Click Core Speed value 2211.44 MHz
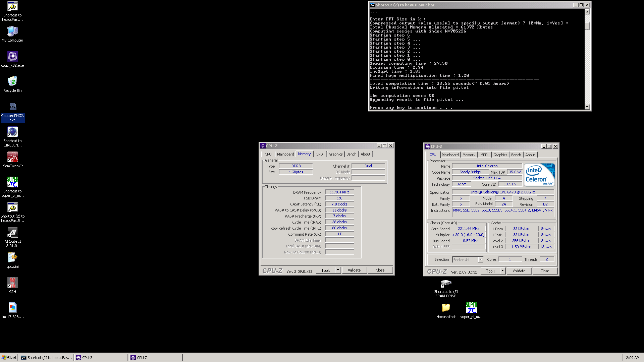 (469, 229)
